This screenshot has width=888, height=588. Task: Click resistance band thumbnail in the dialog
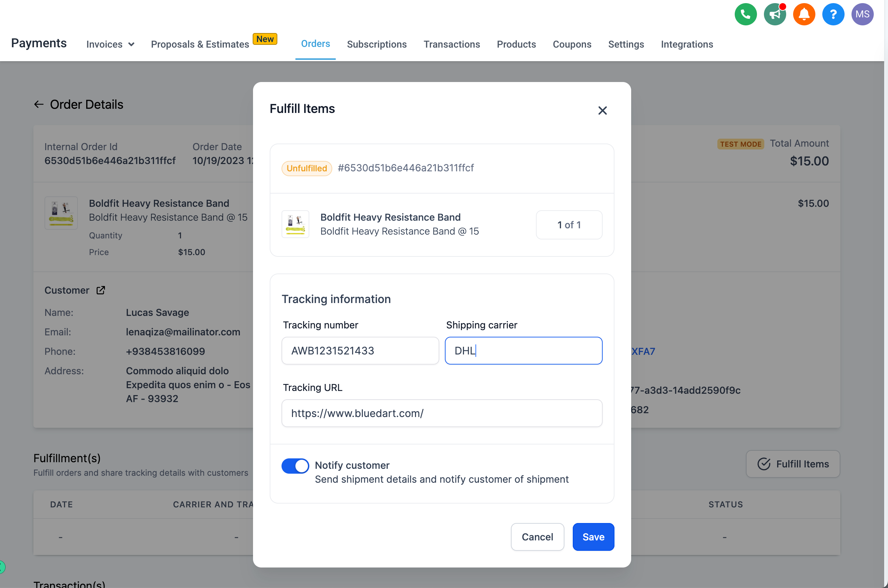coord(295,224)
